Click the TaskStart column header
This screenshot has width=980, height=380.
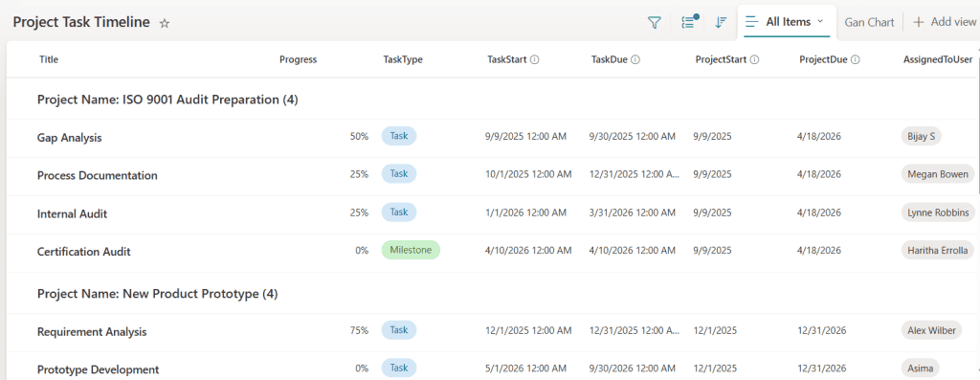point(507,60)
